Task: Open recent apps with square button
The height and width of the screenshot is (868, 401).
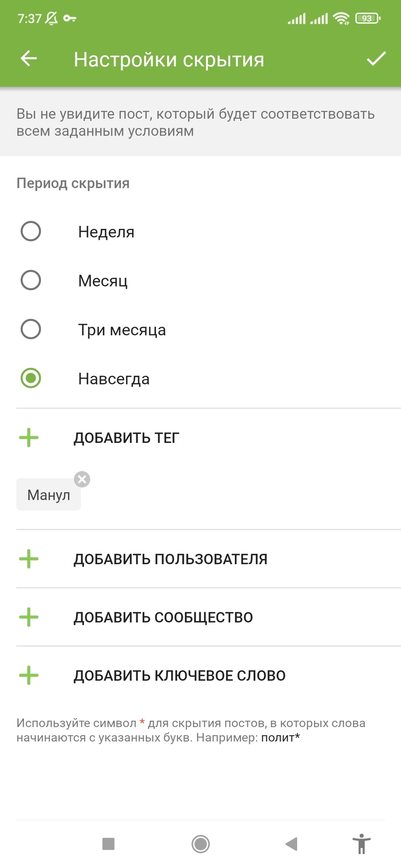Action: (x=108, y=843)
